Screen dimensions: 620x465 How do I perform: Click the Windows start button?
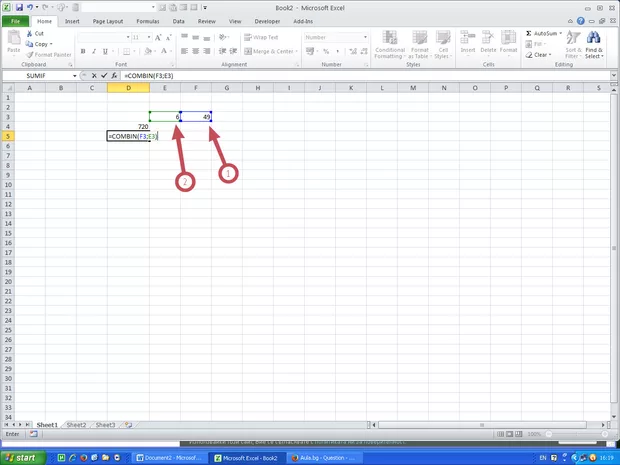[23, 458]
